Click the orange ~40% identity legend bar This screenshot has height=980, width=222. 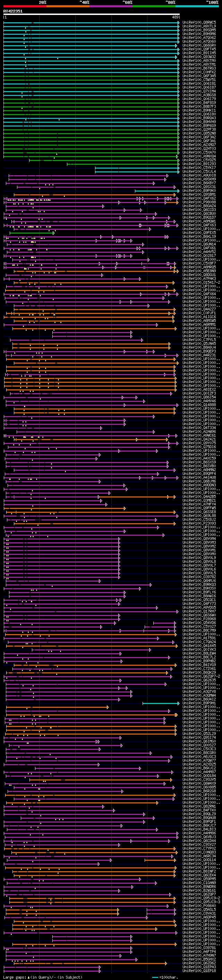coord(68,6)
